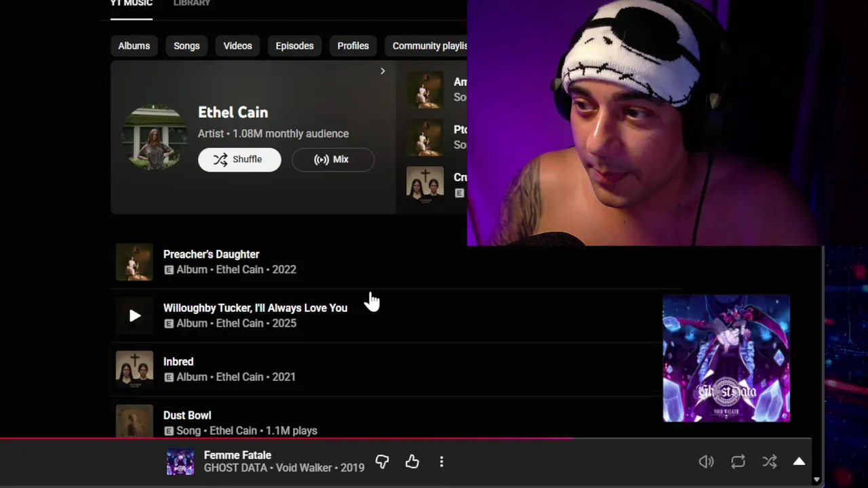The image size is (868, 488).
Task: Click Album Ethel Cain 2022 subtitle
Action: (x=230, y=269)
